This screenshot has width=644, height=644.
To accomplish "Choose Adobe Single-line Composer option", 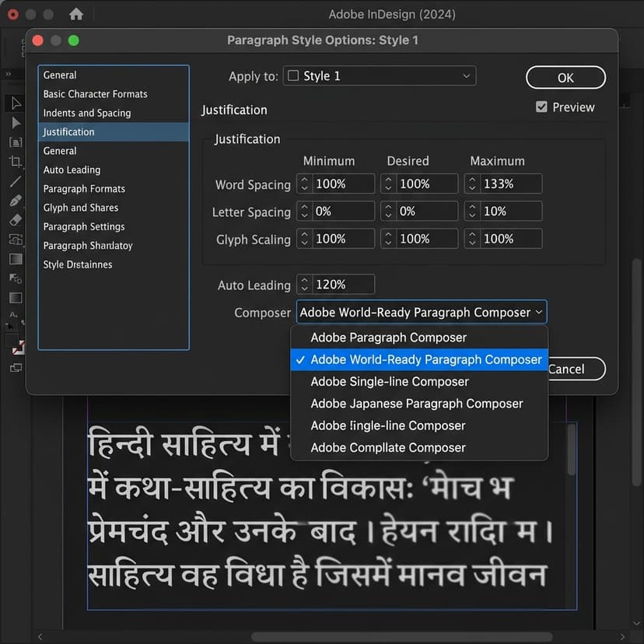I will [x=419, y=382].
